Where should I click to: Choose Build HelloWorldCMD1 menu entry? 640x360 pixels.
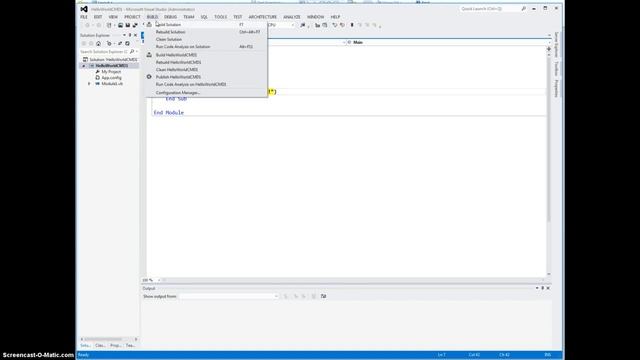(206, 55)
